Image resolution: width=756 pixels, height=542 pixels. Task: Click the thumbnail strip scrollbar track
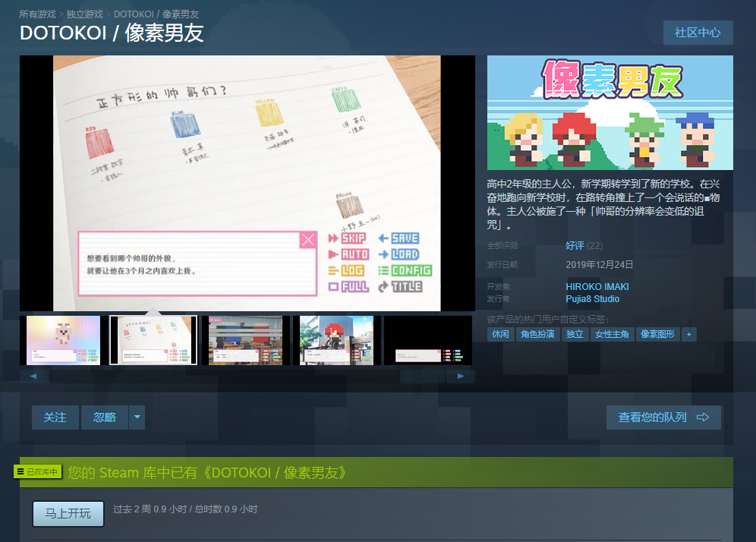[x=247, y=376]
